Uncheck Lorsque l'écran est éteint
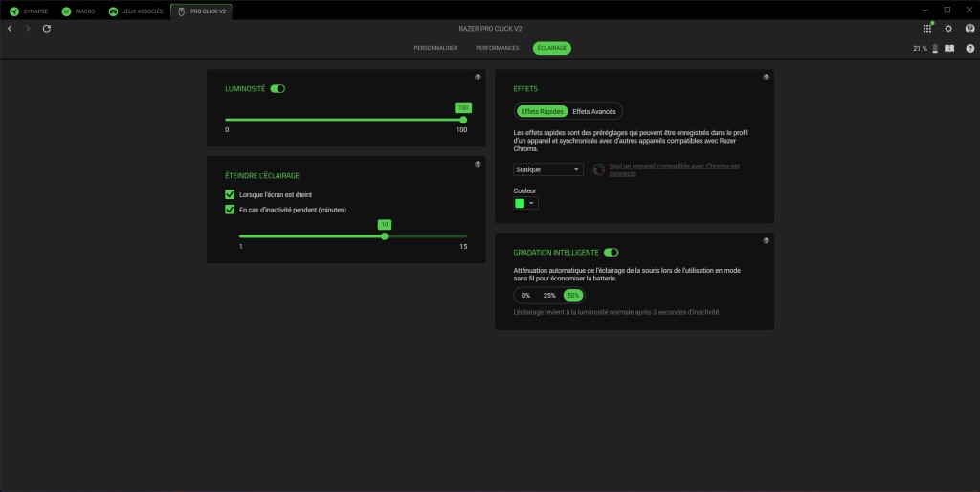 pos(230,194)
